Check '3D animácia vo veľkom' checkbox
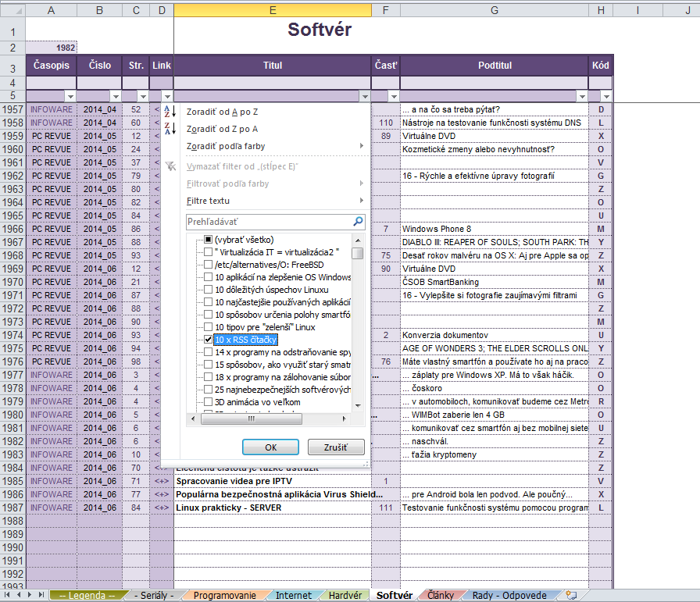The height and width of the screenshot is (602, 700). coord(208,402)
